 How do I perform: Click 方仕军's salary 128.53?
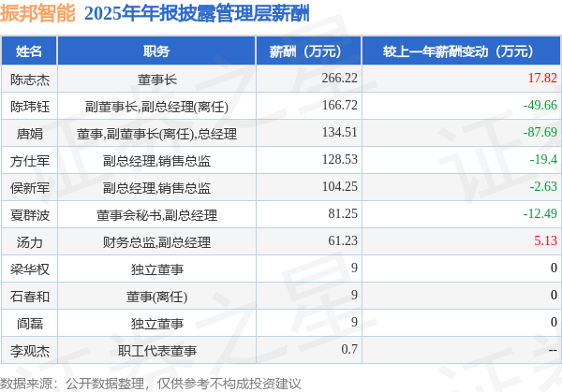click(339, 159)
